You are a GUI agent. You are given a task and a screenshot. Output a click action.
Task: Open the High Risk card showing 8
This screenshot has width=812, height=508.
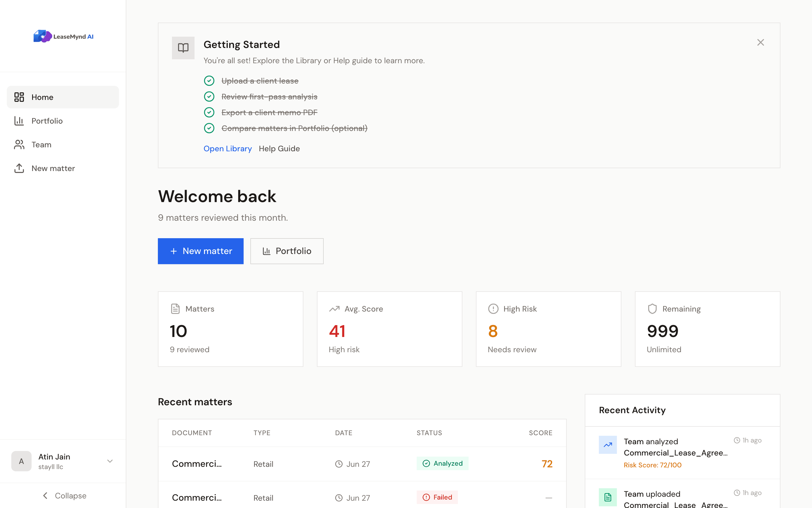click(x=549, y=329)
